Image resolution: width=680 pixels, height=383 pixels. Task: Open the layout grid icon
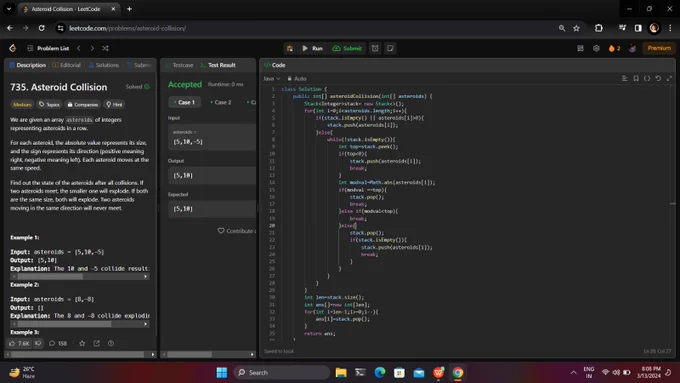[580, 48]
